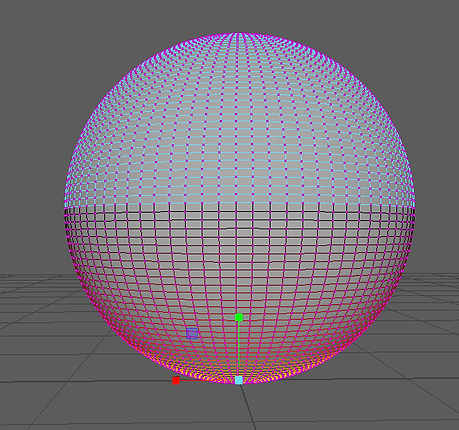The height and width of the screenshot is (430, 459).
Task: Select the green Y-axis scale handle
Action: 239,317
